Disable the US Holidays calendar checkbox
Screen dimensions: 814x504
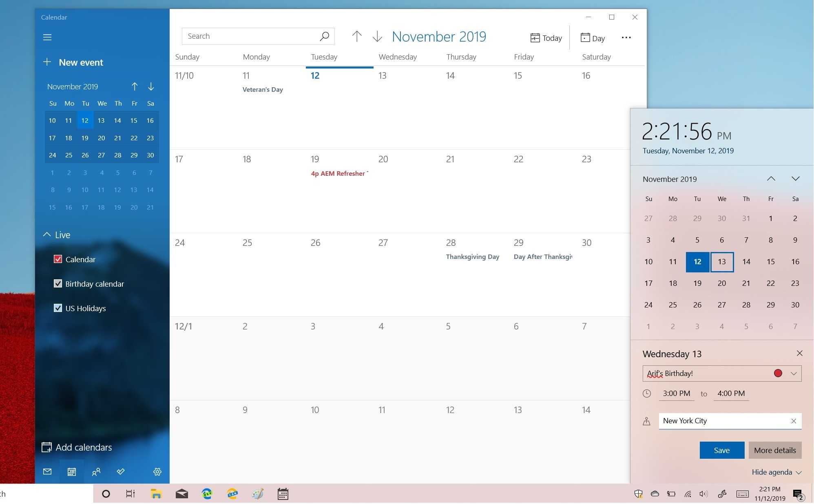pyautogui.click(x=58, y=308)
